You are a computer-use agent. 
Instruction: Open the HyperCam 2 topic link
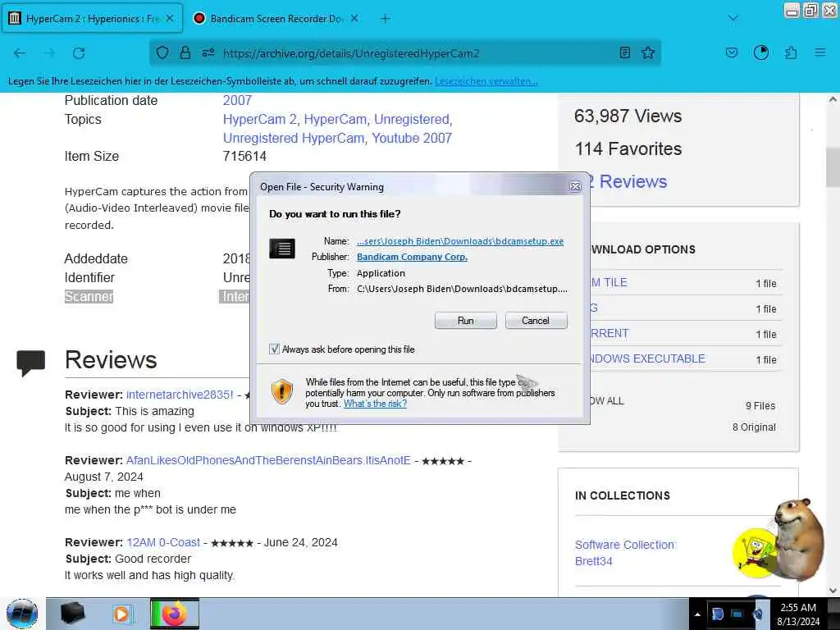[x=260, y=119]
